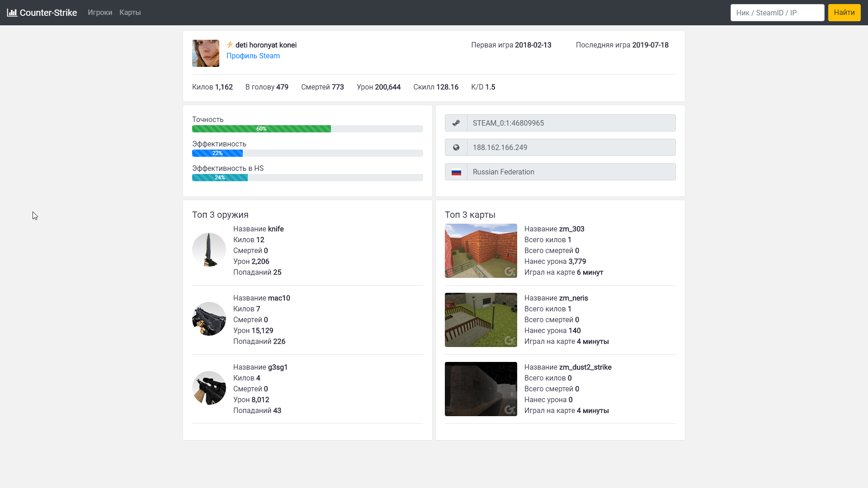The height and width of the screenshot is (488, 868).
Task: Click the Играл на карте 6 минут text
Action: tap(564, 272)
